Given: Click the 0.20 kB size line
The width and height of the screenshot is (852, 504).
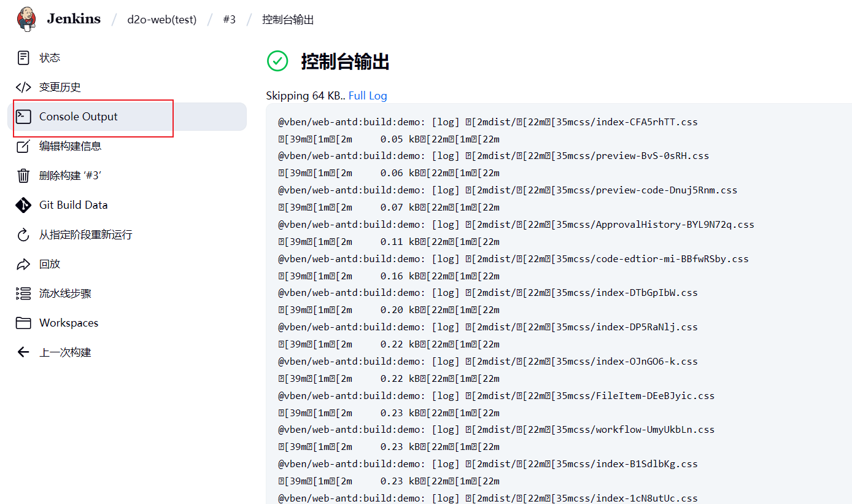Looking at the screenshot, I should (389, 310).
